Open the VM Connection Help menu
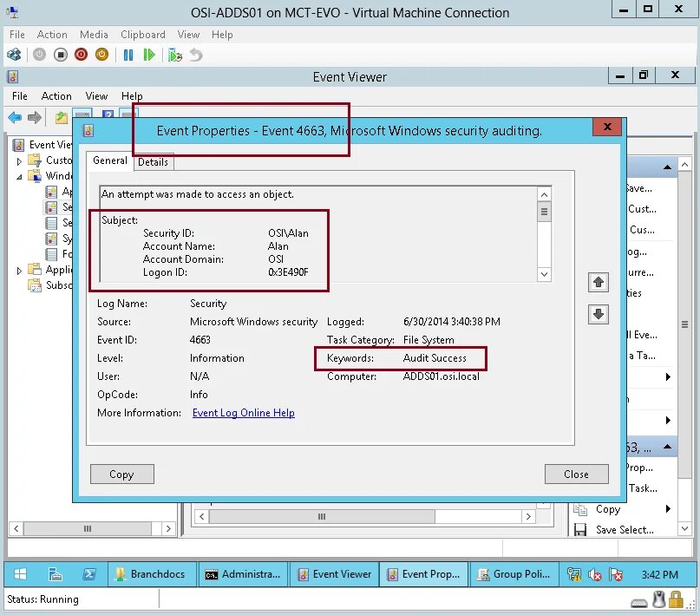This screenshot has height=615, width=700. pos(222,35)
